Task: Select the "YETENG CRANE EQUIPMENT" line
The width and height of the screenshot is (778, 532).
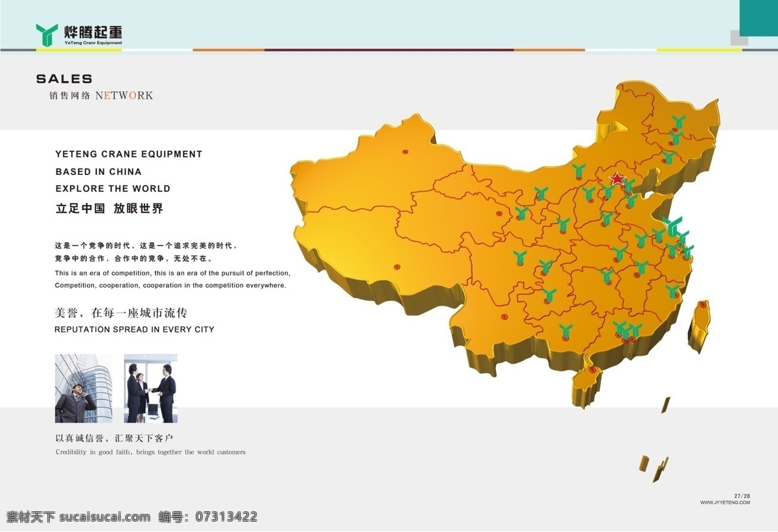Action: (129, 154)
